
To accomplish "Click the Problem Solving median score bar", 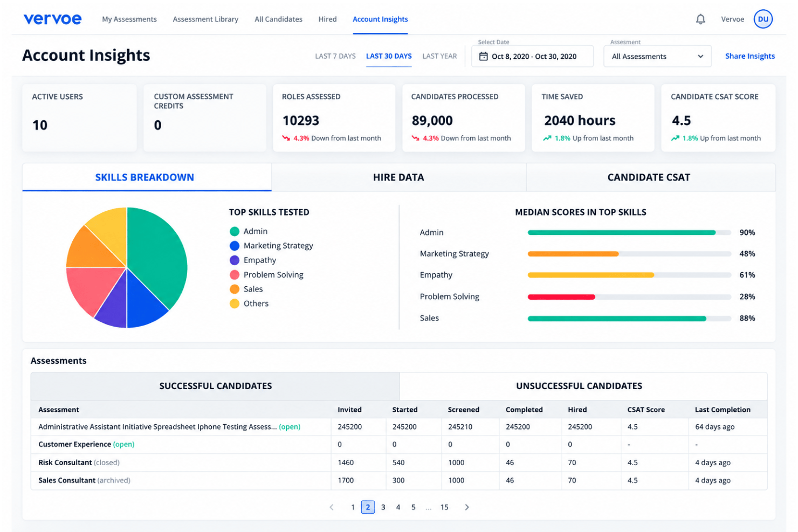I will pyautogui.click(x=630, y=297).
